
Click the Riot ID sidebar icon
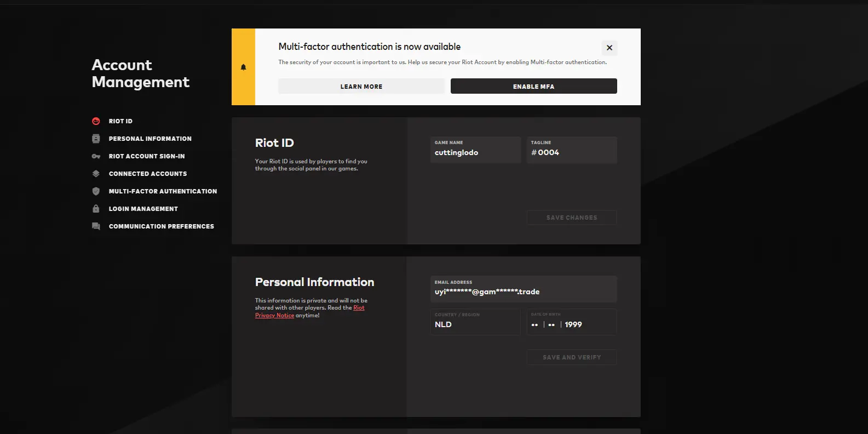click(96, 121)
